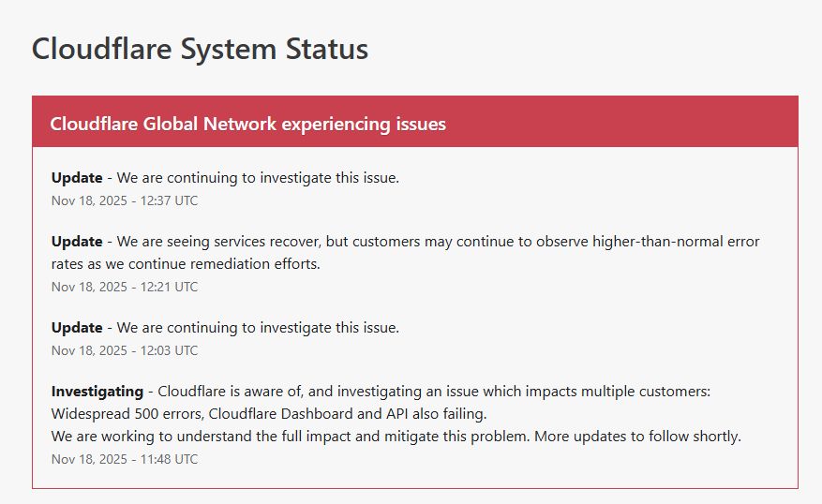Click the bold "Update" label for 12:37 UTC
The image size is (822, 504).
pos(77,178)
